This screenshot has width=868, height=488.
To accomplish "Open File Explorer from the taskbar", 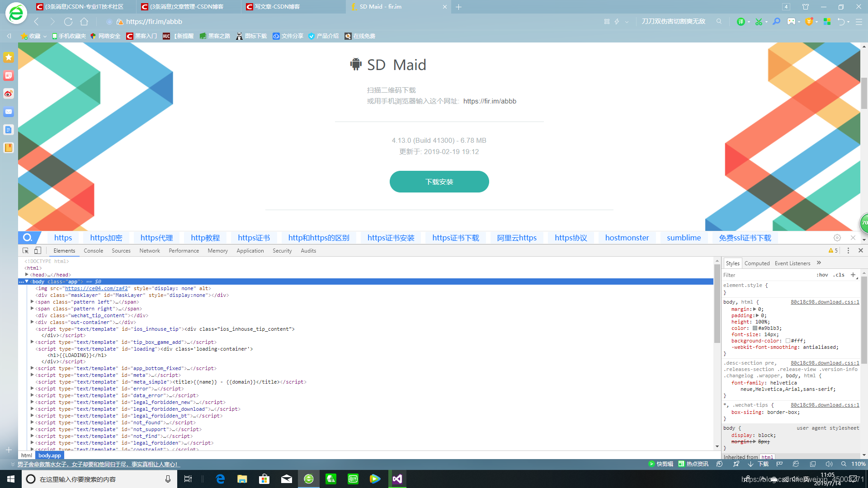I will click(242, 479).
